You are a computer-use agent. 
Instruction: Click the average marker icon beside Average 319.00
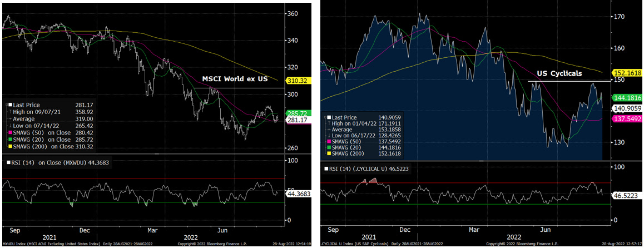(x=10, y=118)
